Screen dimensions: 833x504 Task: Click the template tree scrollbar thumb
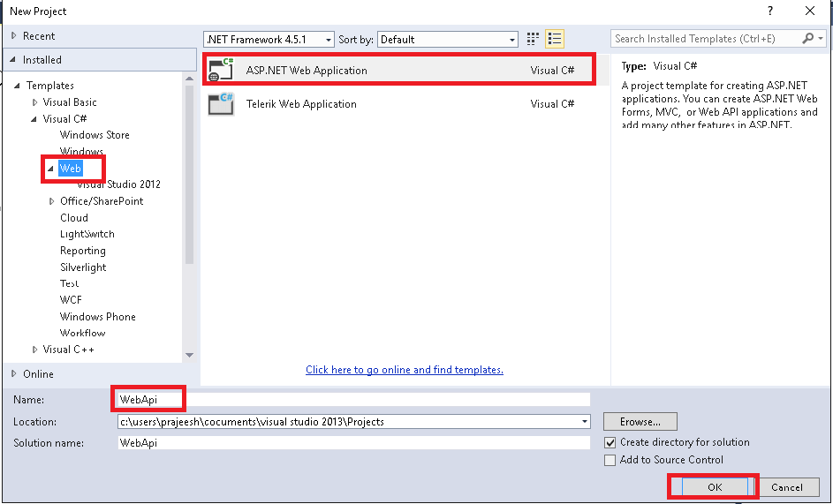(189, 174)
